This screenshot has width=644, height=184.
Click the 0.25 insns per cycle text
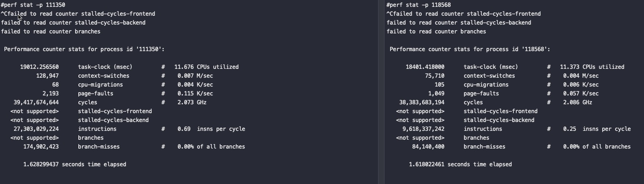(597, 129)
